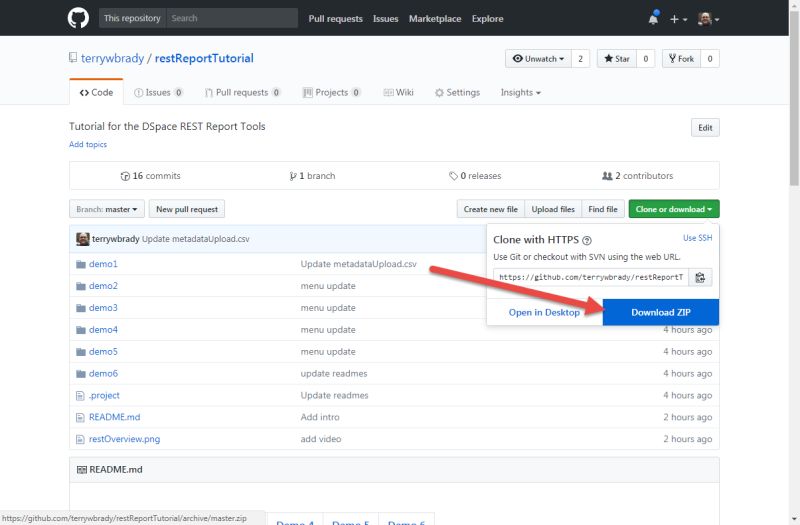Switch to the Code tab
This screenshot has height=525, width=800.
[x=96, y=92]
